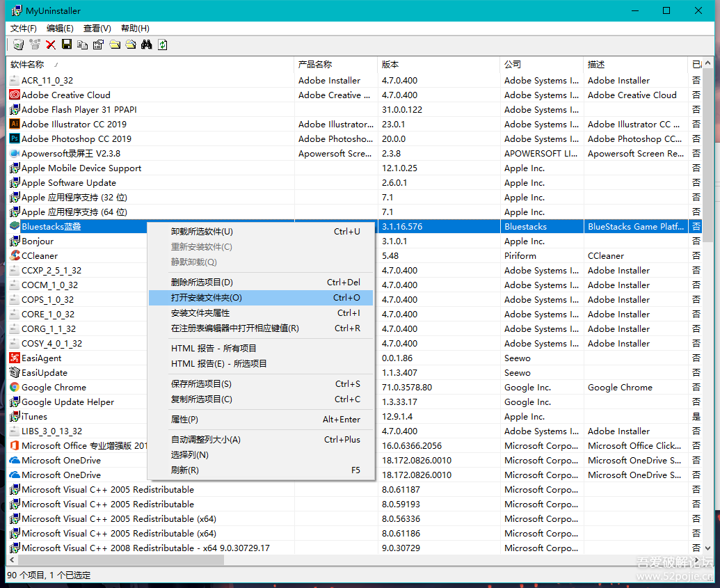Click the EasiUpdate row icon
Viewport: 720px width, 588px height.
coord(15,372)
